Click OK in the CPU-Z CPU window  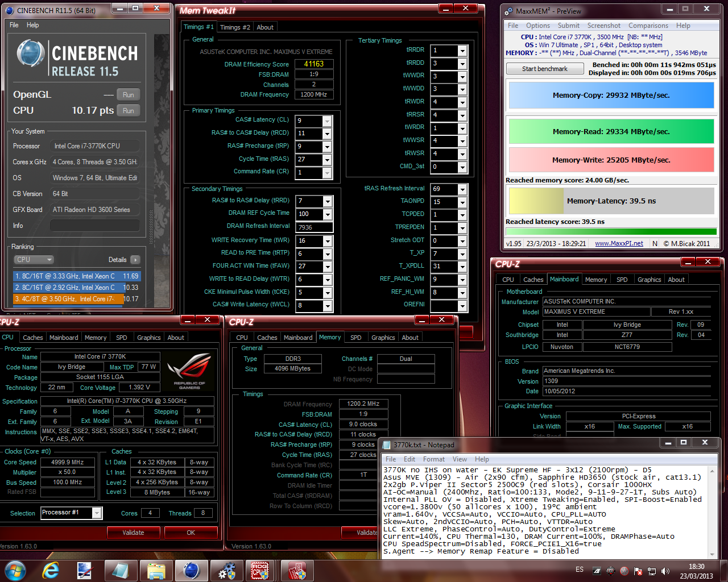coord(191,533)
